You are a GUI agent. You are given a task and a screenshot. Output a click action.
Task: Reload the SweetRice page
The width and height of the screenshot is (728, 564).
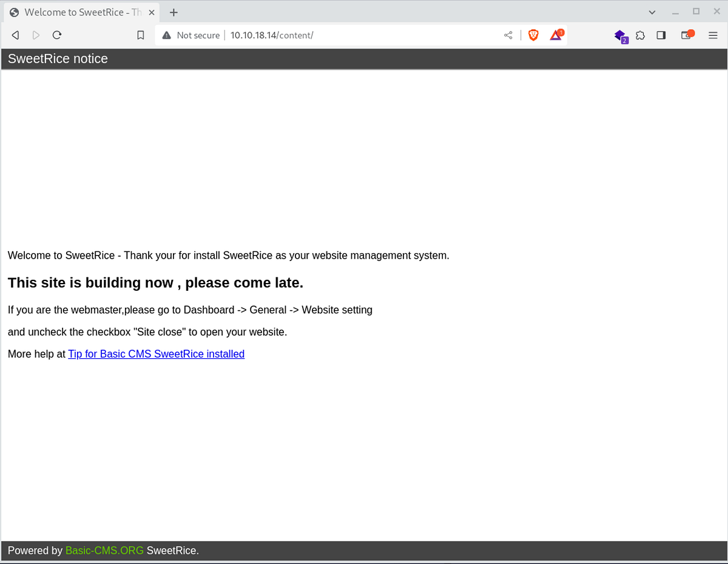click(57, 35)
